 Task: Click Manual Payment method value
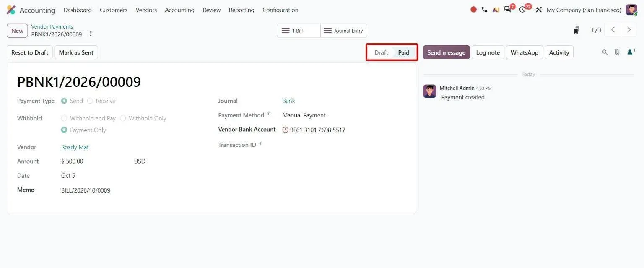tap(304, 115)
